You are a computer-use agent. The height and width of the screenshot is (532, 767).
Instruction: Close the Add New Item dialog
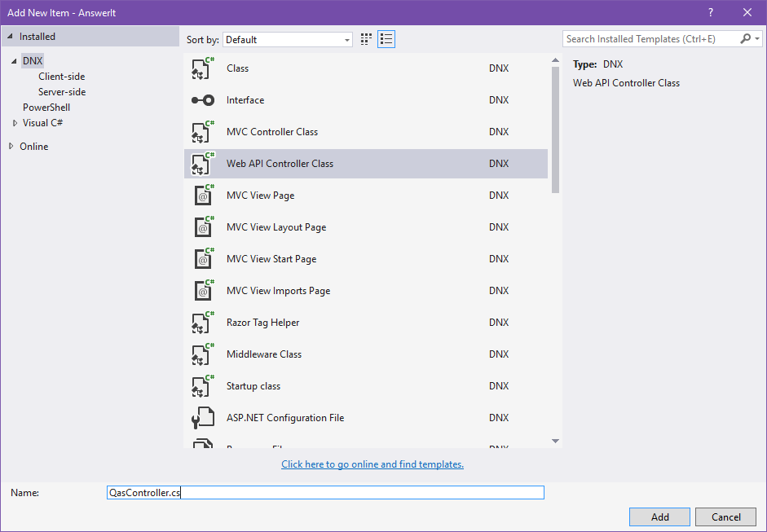(x=747, y=13)
